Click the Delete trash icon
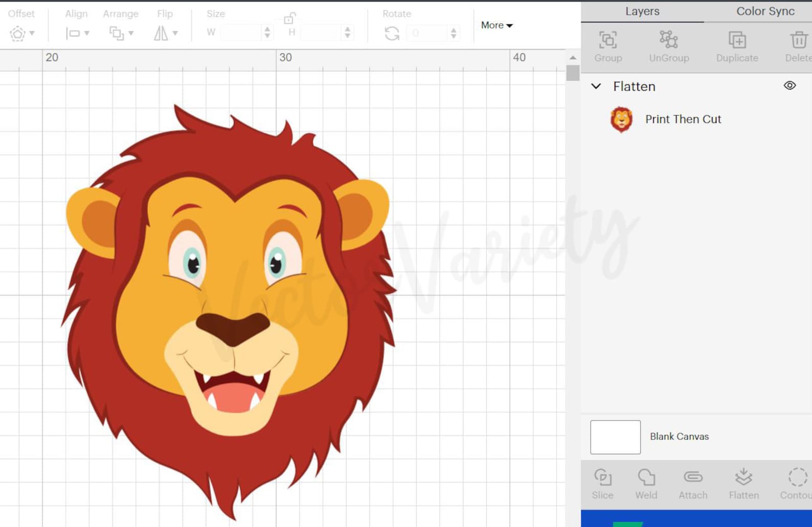 point(799,39)
